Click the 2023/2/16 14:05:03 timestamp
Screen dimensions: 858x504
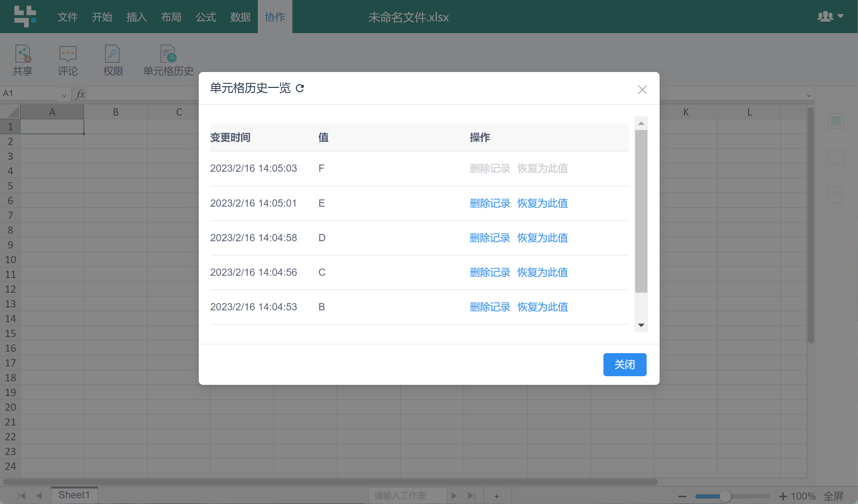point(253,168)
